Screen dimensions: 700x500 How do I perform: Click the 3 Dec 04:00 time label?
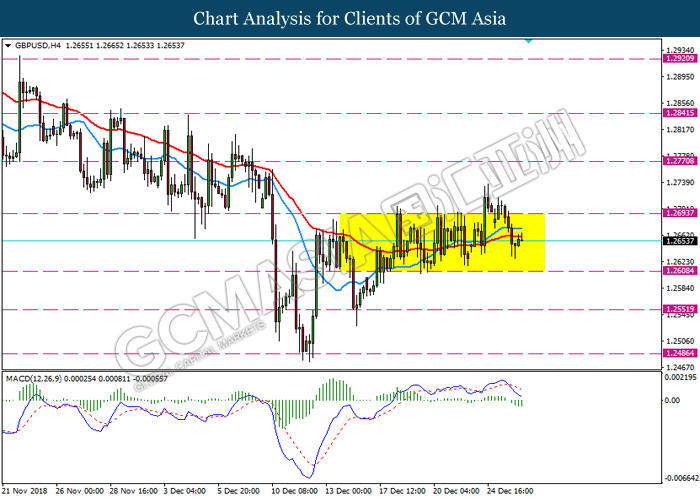[185, 491]
